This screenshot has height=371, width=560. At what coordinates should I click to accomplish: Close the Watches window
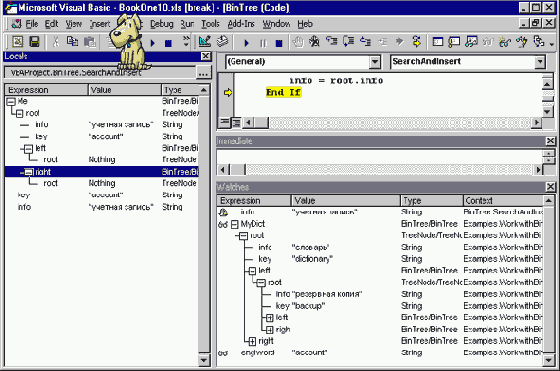550,187
